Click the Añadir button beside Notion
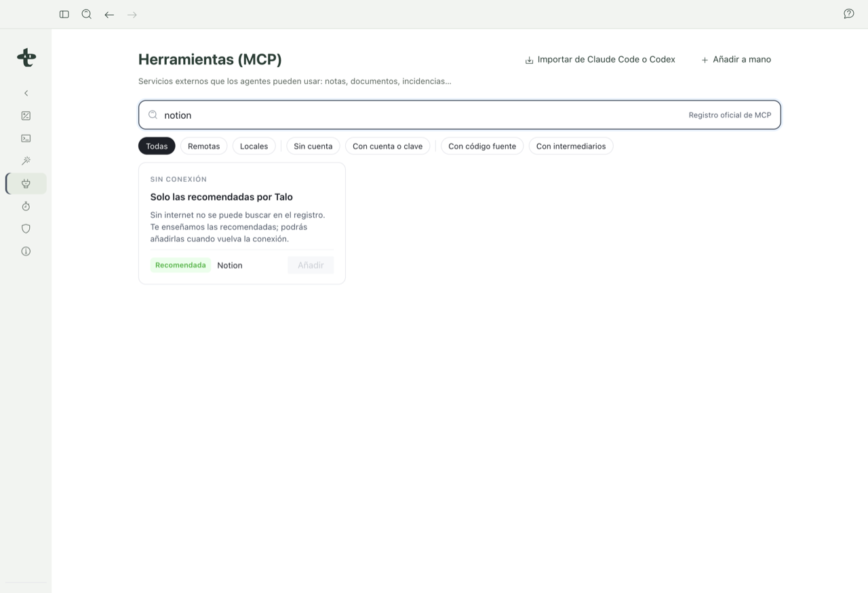 click(311, 265)
